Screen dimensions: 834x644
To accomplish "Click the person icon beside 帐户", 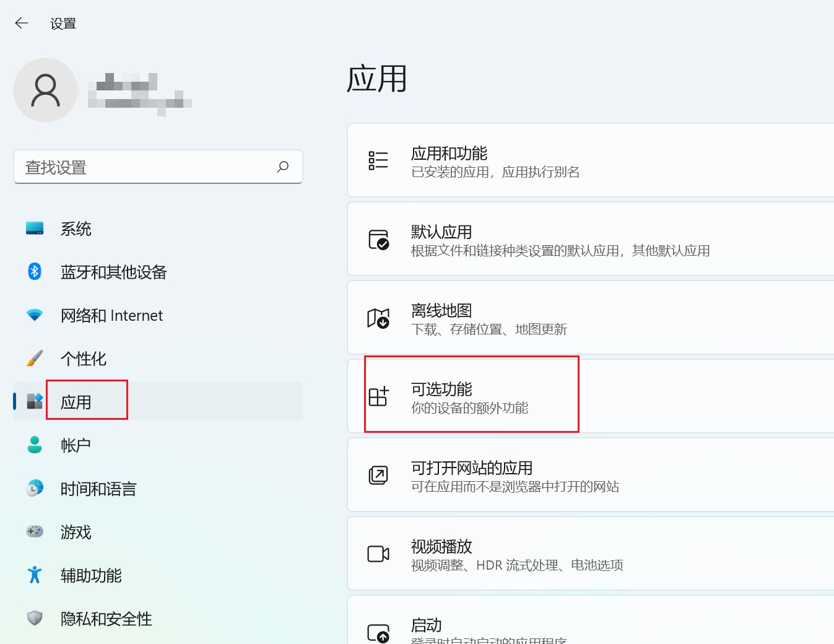I will (x=34, y=445).
